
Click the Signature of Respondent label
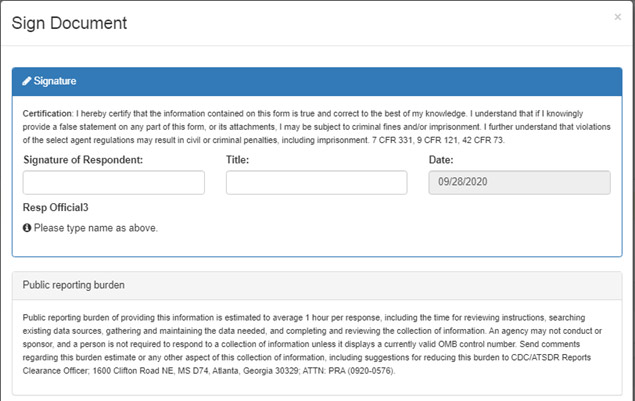(x=83, y=160)
